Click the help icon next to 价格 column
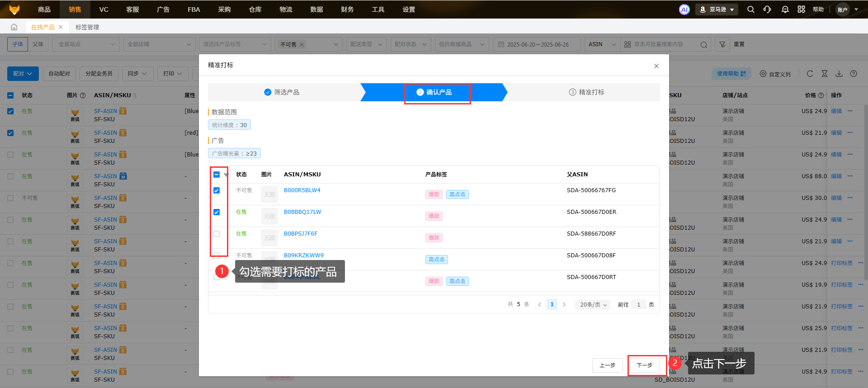 pyautogui.click(x=821, y=95)
